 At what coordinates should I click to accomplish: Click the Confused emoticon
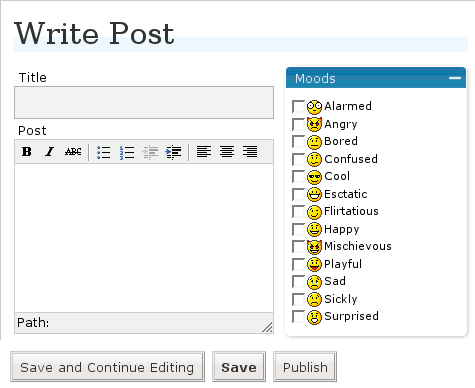coord(314,159)
